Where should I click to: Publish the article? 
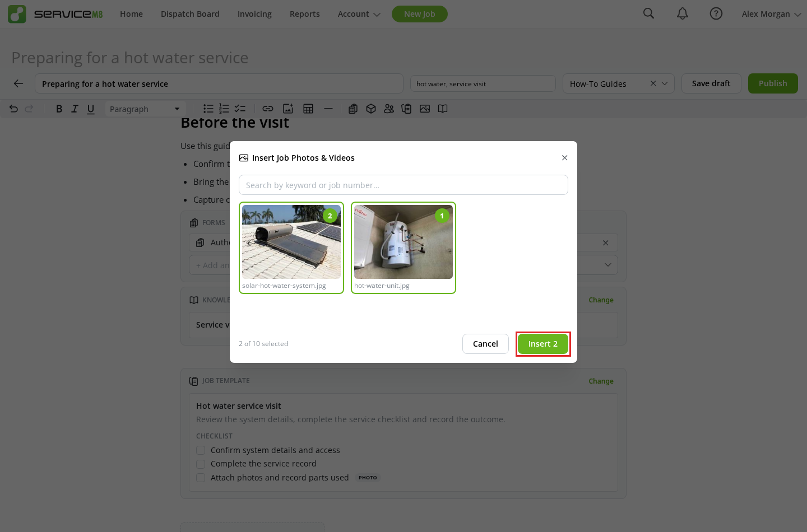tap(773, 83)
